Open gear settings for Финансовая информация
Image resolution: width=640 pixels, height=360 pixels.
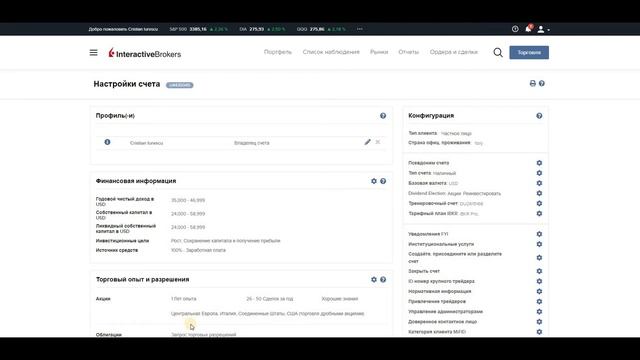pos(374,181)
